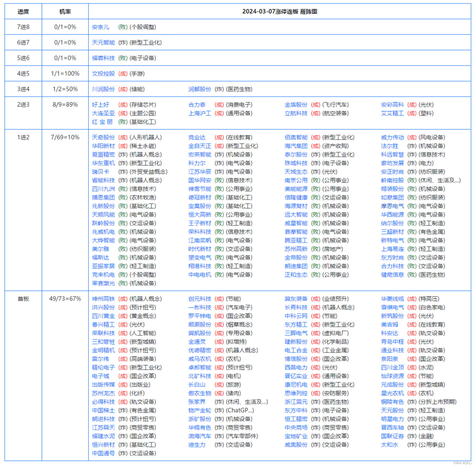Click the 创元科技 stock link

click(200, 299)
